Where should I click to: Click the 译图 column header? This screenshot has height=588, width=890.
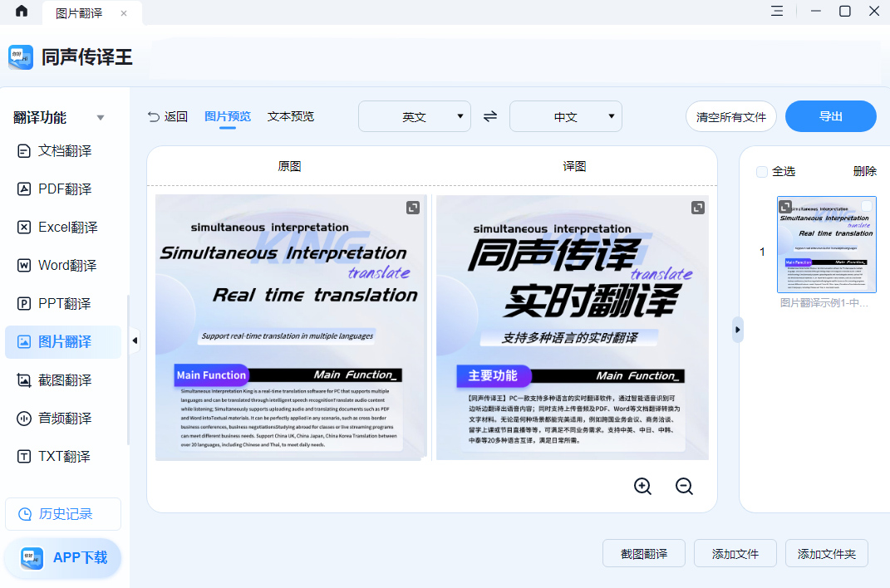point(574,166)
